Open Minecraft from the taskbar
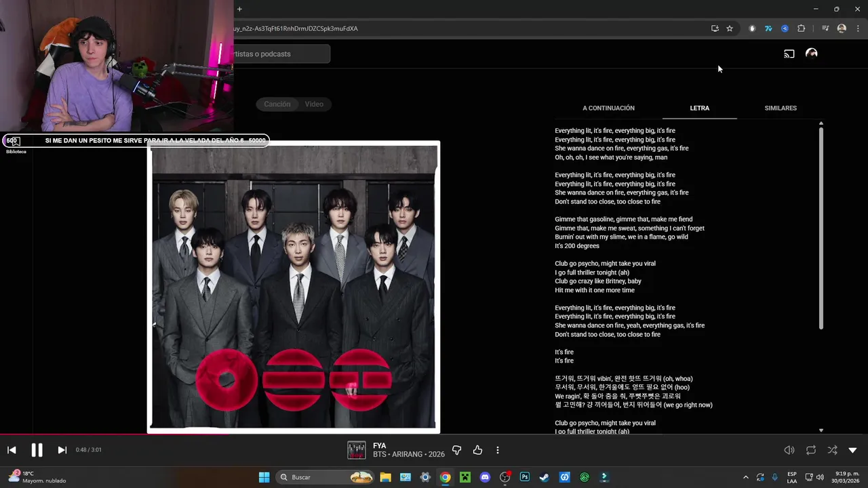868x488 pixels. (x=465, y=477)
